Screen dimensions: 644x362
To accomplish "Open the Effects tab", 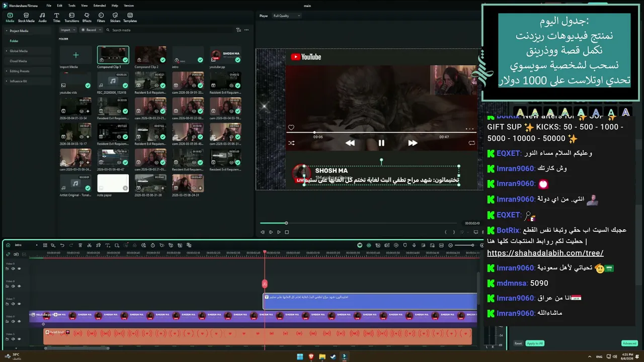I will click(x=87, y=18).
